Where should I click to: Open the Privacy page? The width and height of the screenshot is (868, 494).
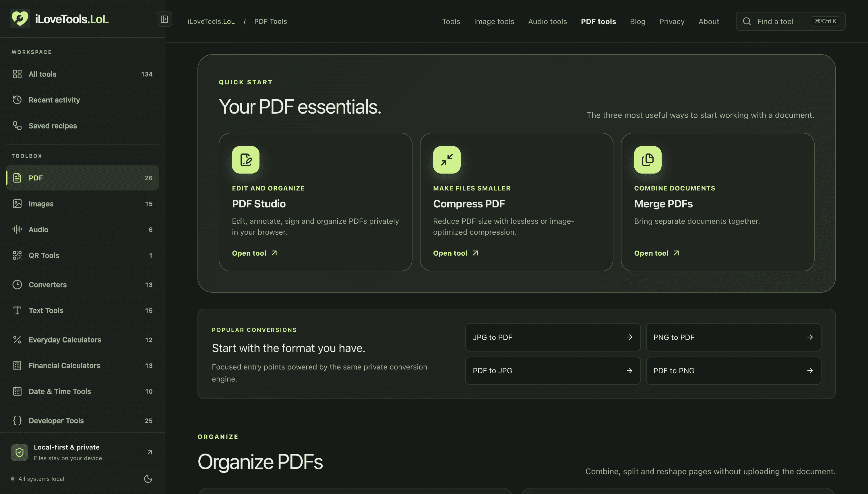click(x=671, y=22)
